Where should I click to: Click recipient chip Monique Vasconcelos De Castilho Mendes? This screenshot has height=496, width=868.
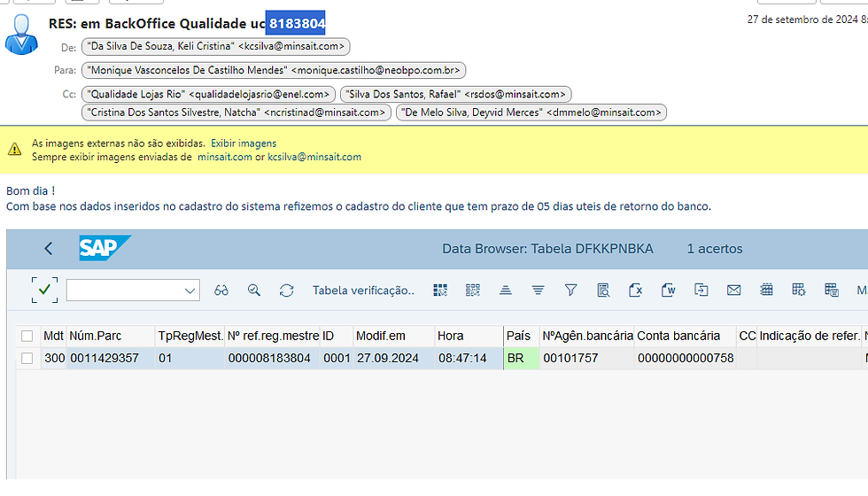pos(274,70)
